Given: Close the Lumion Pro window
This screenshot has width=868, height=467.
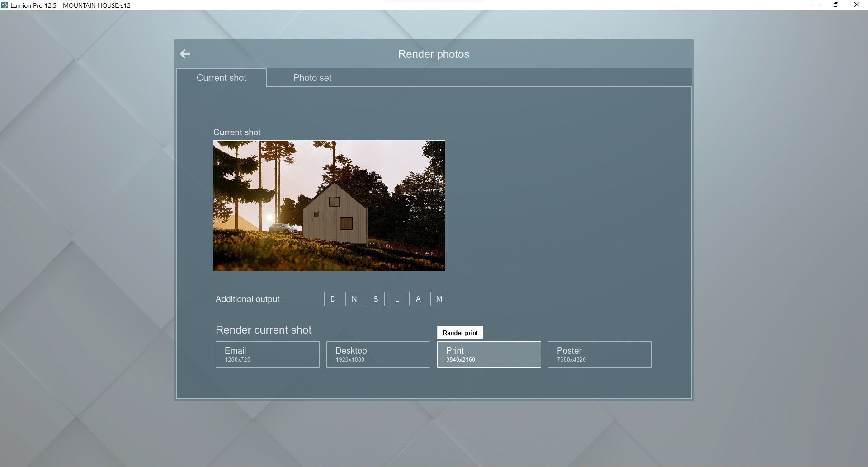Looking at the screenshot, I should [857, 5].
